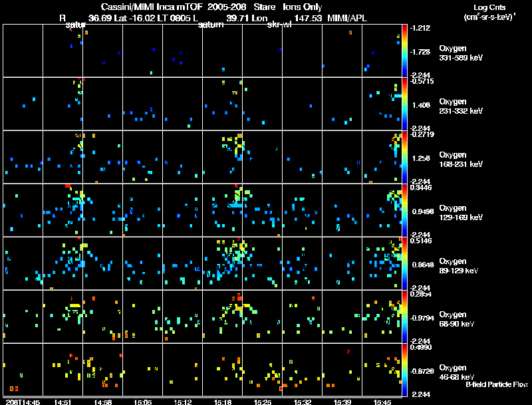Click the -1.728 color scale value
This screenshot has height=405, width=532.
pyautogui.click(x=420, y=52)
